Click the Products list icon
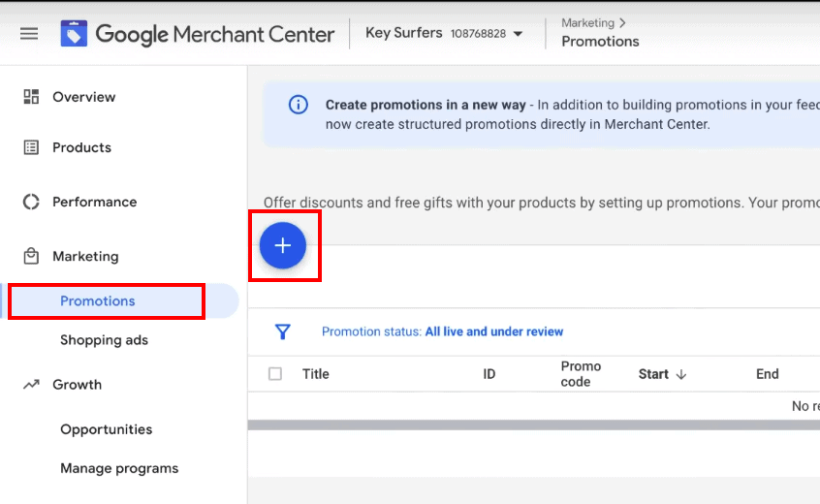The width and height of the screenshot is (820, 504). point(31,147)
